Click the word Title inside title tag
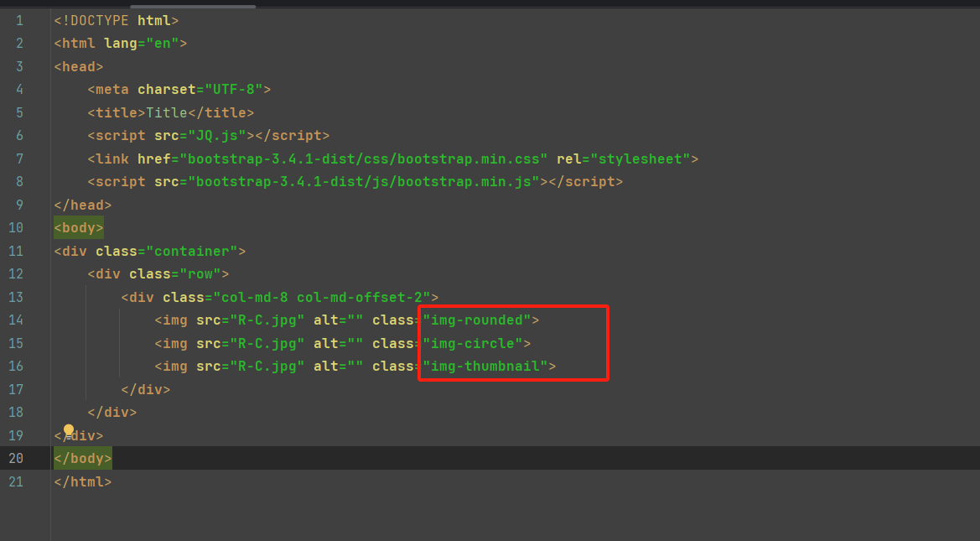The width and height of the screenshot is (980, 541). tap(167, 112)
